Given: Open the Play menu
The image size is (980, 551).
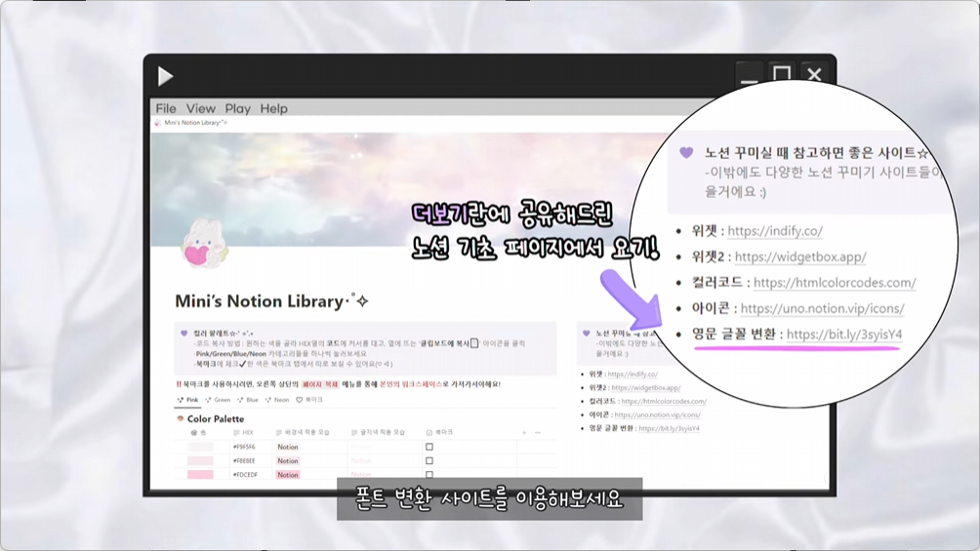Looking at the screenshot, I should 237,108.
